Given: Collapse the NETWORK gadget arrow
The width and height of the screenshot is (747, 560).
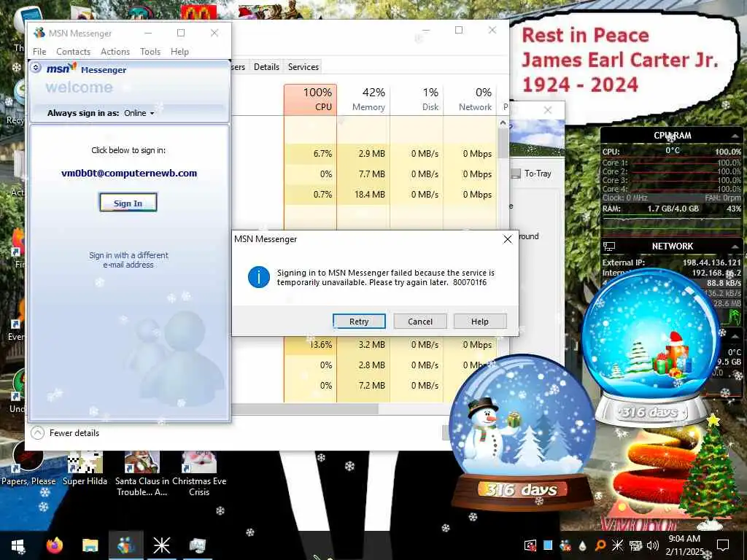Looking at the screenshot, I should (x=735, y=246).
